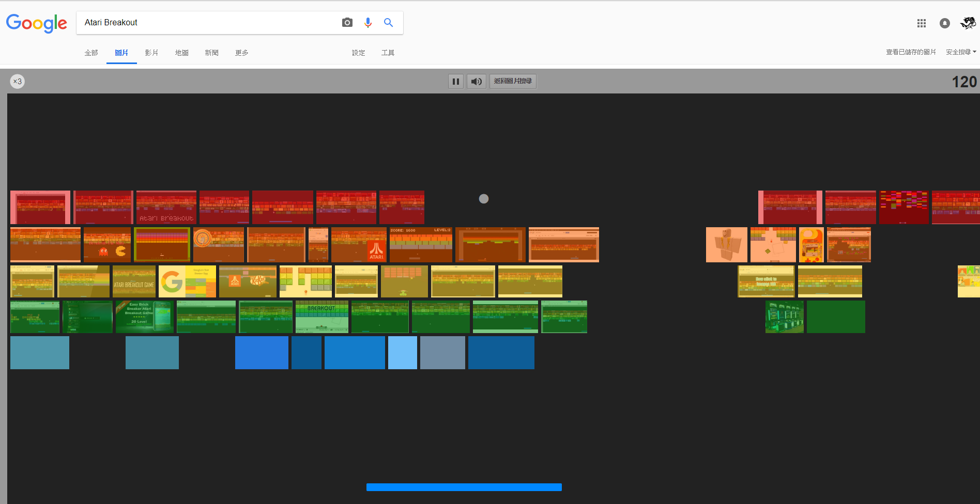Select the 圖片 tab
This screenshot has height=504, width=980.
point(121,53)
